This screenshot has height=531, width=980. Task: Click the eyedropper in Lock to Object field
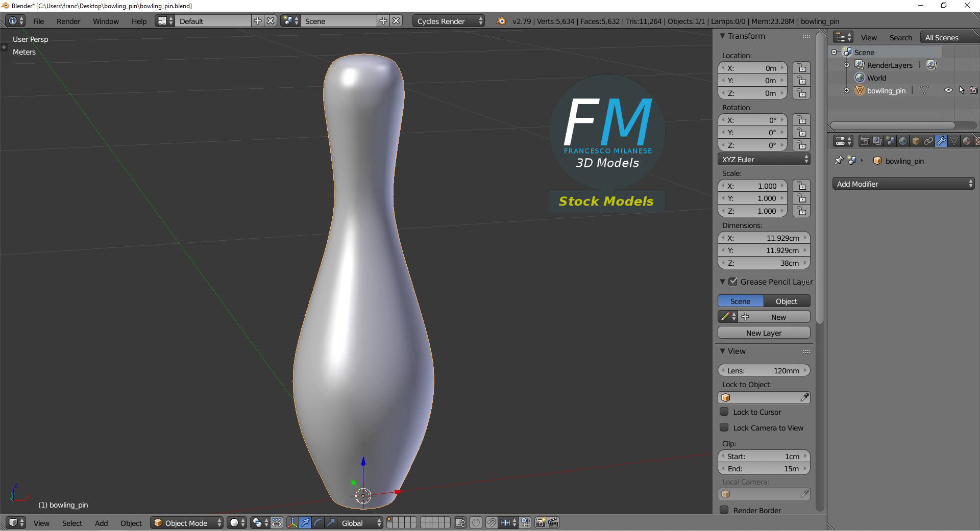[804, 397]
